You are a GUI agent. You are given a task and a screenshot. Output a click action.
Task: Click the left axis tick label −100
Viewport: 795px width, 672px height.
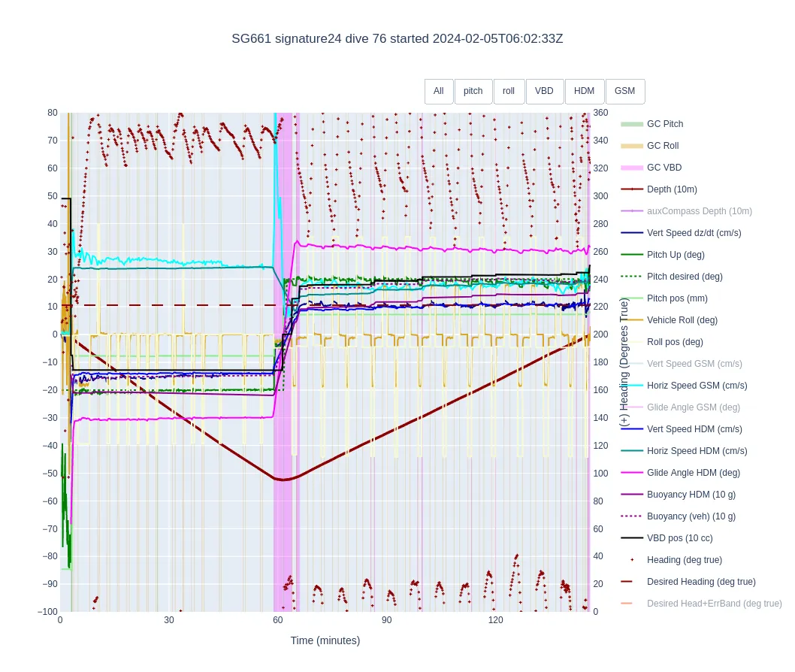pyautogui.click(x=47, y=612)
